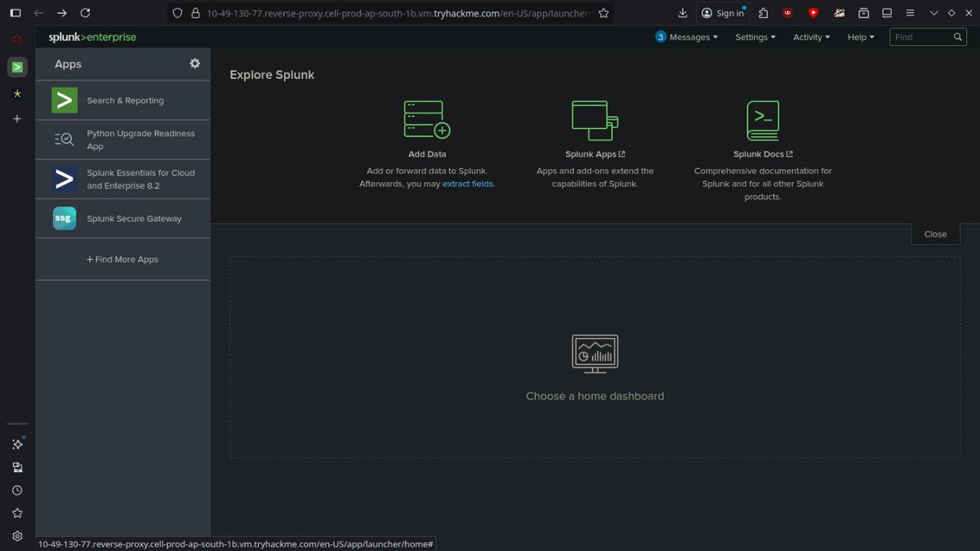Click the Splunk Apps windows icon

coord(595,119)
